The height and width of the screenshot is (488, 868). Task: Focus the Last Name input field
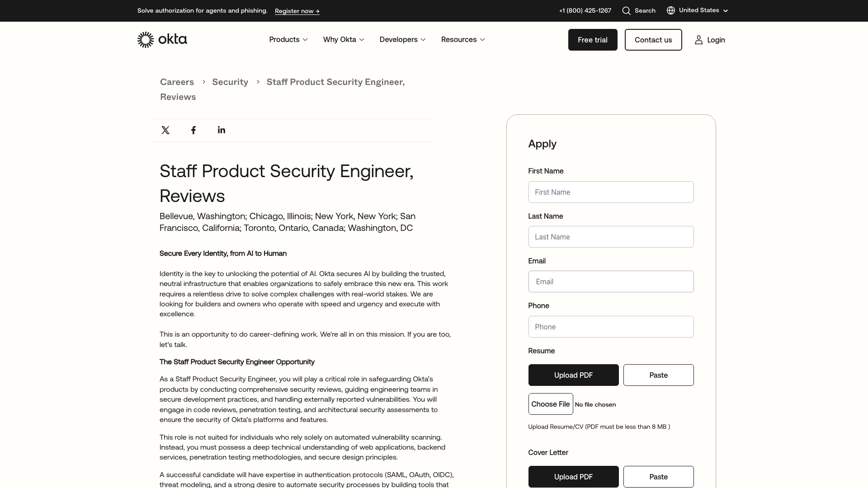tap(611, 237)
